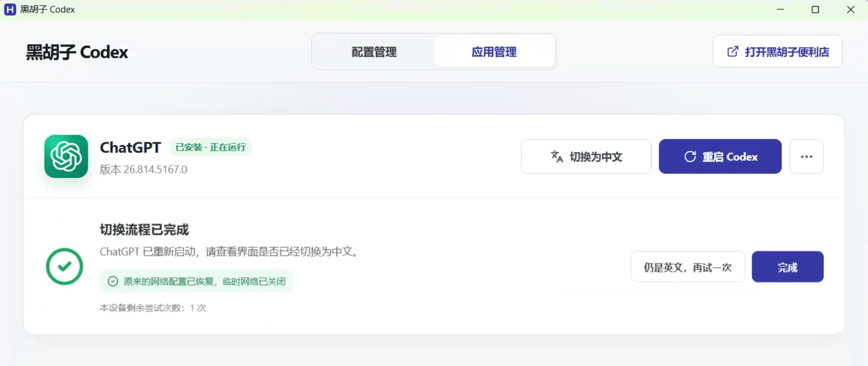The image size is (868, 366).
Task: Click the 已安装 · 正在运行 status badge
Action: click(210, 147)
